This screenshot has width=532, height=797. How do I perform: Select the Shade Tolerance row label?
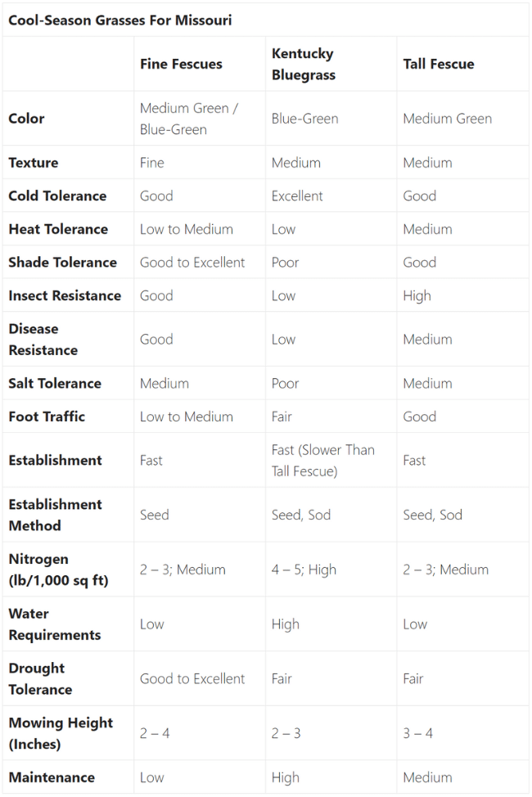tap(62, 263)
